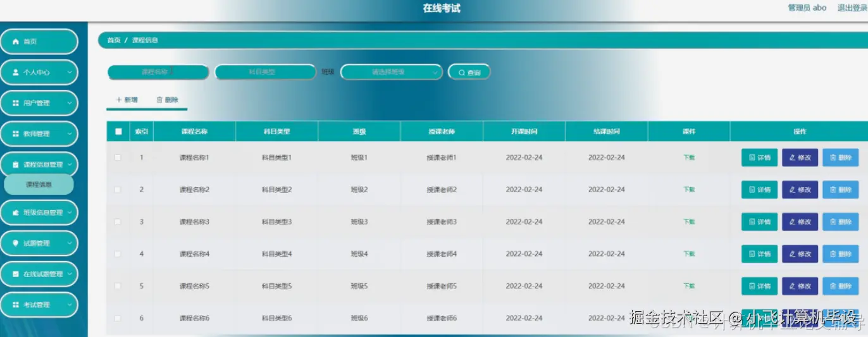Click the 管理员 abo user label
868x337 pixels.
(807, 8)
